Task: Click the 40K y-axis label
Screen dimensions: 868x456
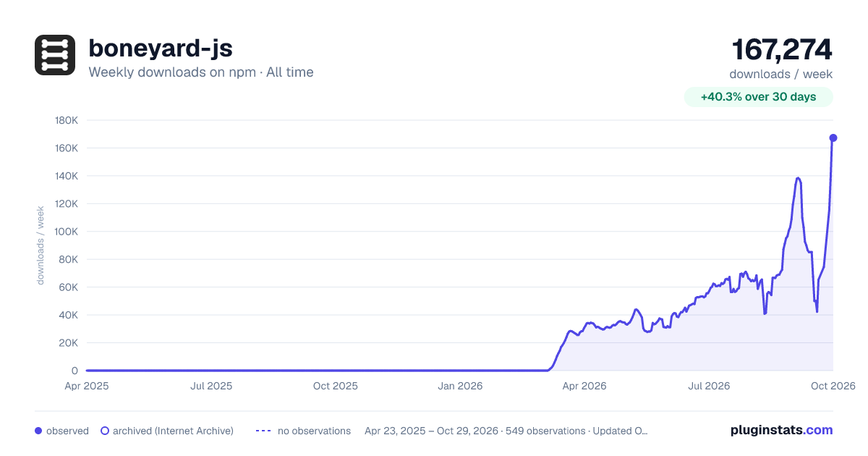Action: pyautogui.click(x=69, y=315)
